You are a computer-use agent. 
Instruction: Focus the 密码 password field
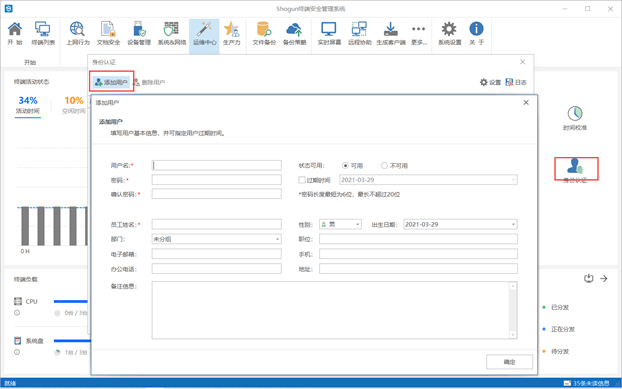pos(217,180)
